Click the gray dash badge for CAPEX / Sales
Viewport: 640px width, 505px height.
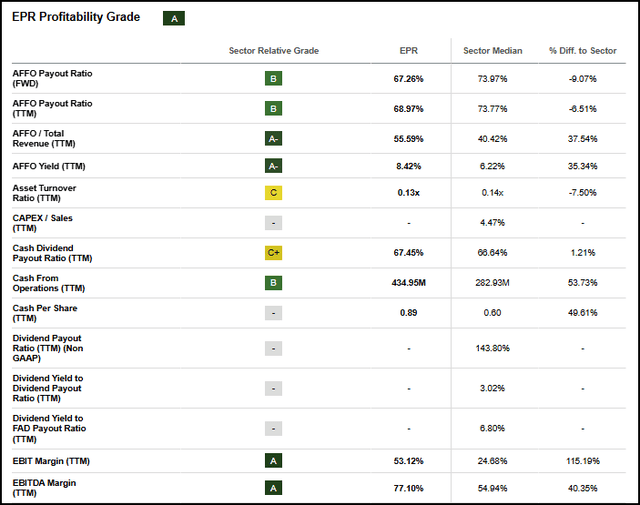[x=273, y=223]
